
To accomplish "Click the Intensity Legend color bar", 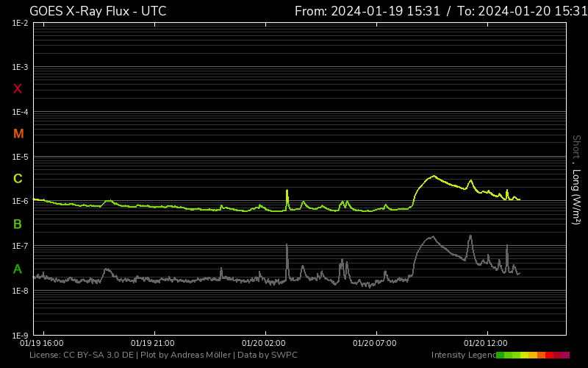I will [533, 355].
